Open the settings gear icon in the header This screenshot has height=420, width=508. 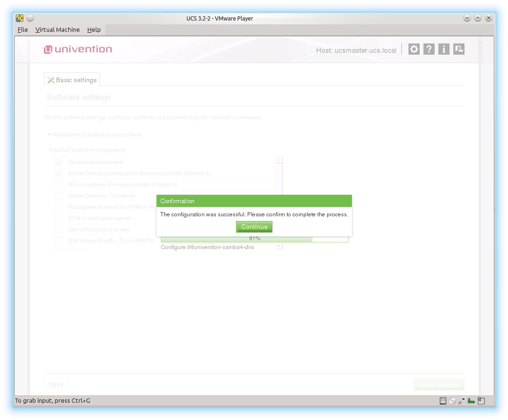click(414, 49)
